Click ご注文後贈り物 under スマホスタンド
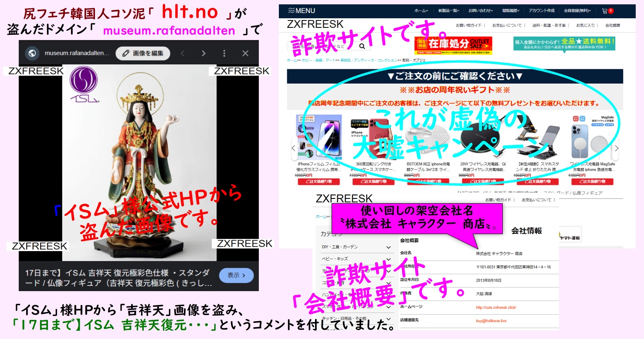The height and width of the screenshot is (339, 644). (538, 182)
